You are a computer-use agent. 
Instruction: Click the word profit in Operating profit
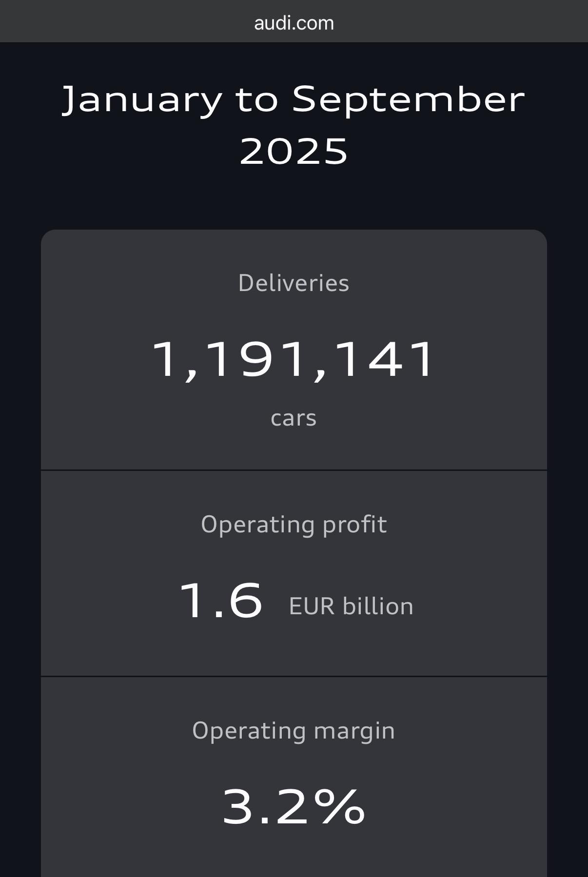pos(354,525)
